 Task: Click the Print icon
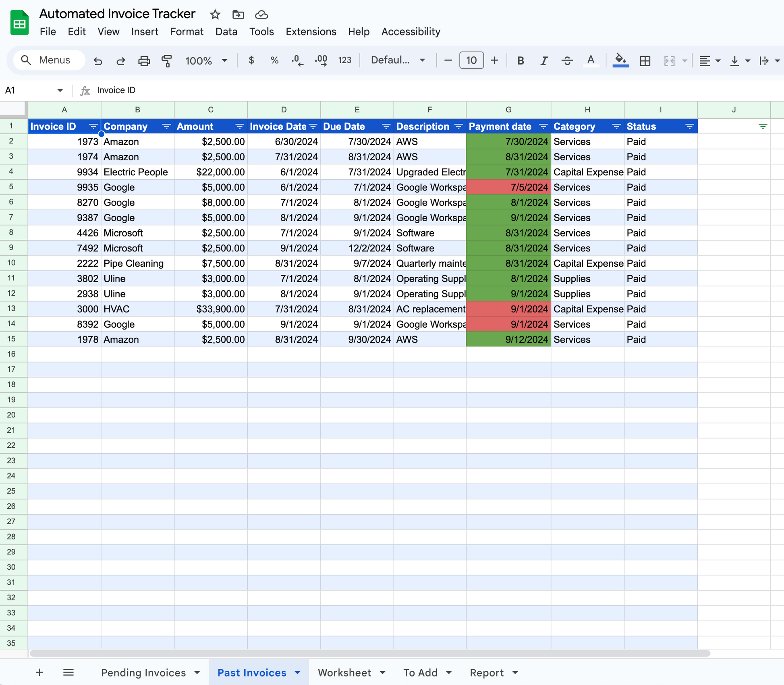[x=144, y=61]
